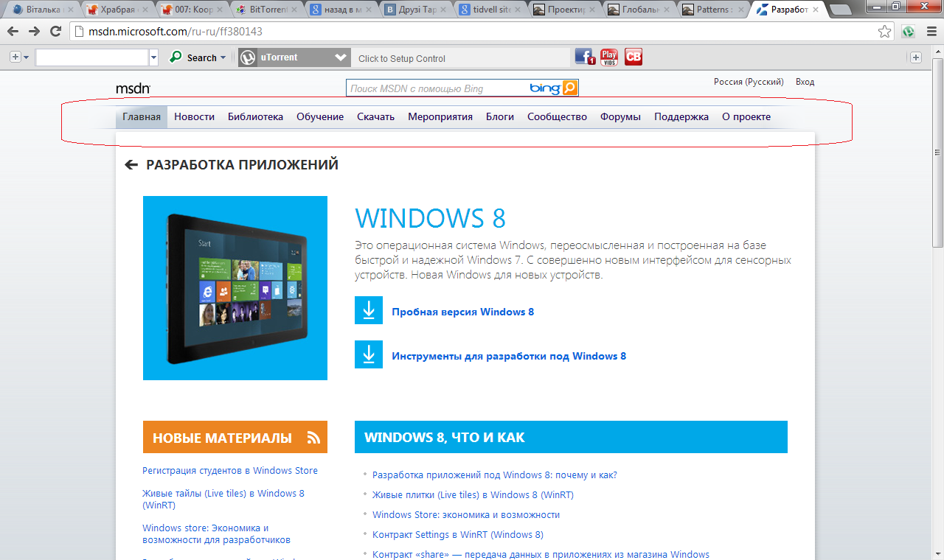Image resolution: width=944 pixels, height=560 pixels.
Task: Click the Вход sign-in link
Action: pos(805,82)
